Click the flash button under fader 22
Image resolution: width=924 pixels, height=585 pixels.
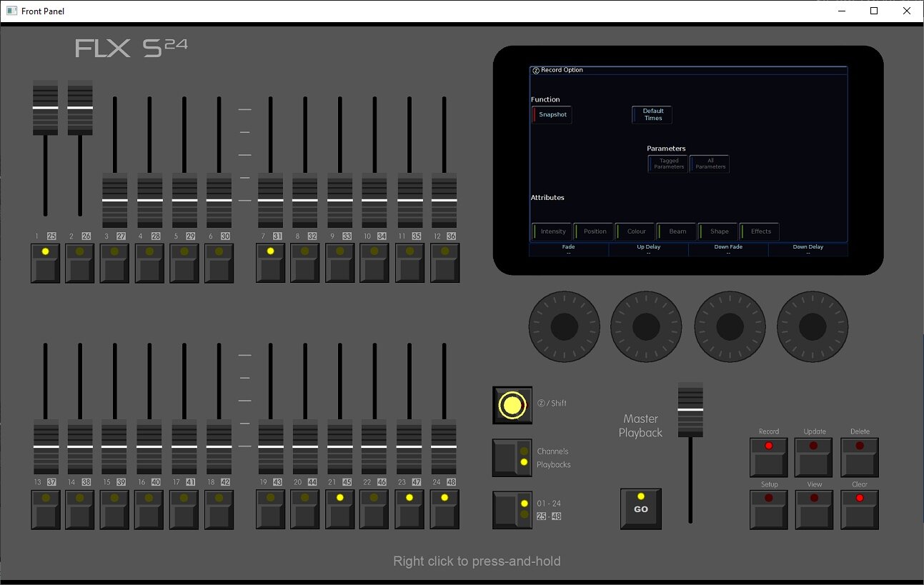(374, 509)
